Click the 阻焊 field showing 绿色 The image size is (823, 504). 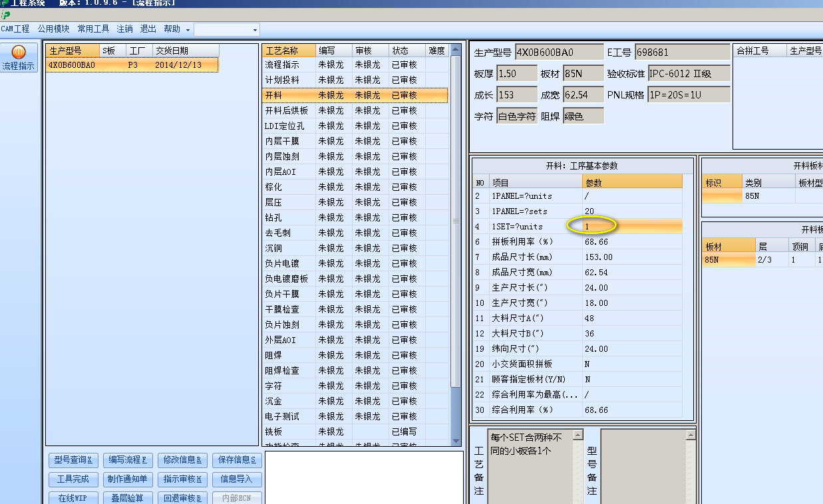[583, 116]
